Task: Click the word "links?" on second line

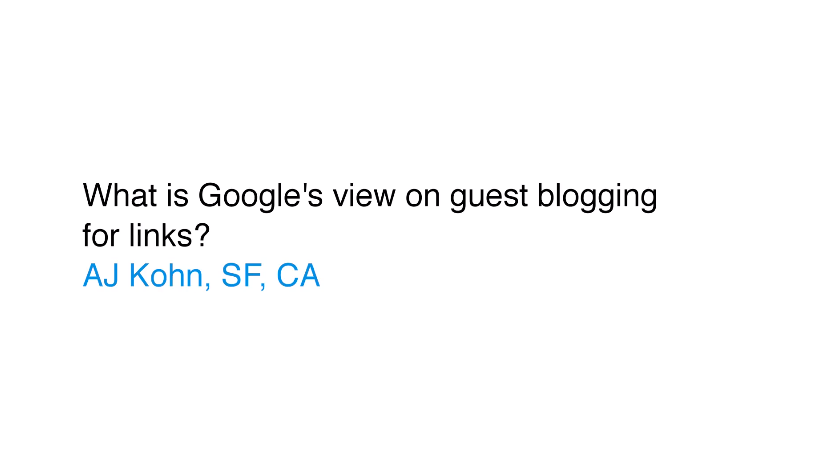Action: pyautogui.click(x=169, y=236)
